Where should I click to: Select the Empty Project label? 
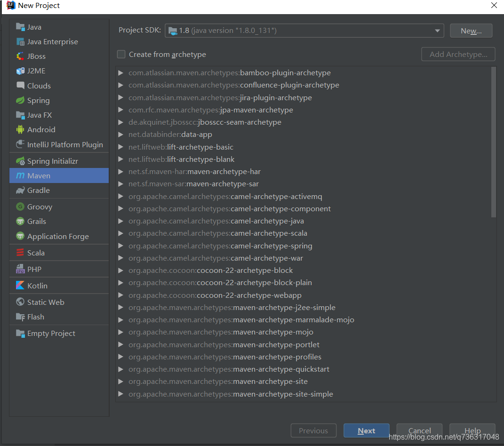point(51,333)
